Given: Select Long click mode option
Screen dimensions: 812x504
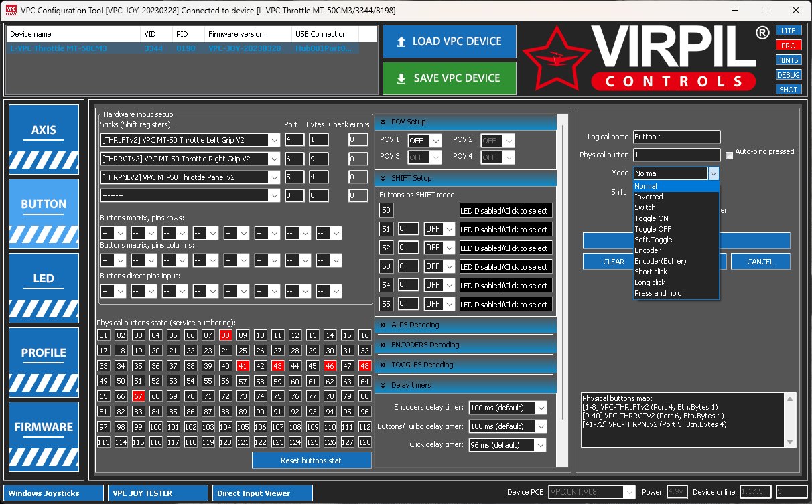Looking at the screenshot, I should click(676, 282).
